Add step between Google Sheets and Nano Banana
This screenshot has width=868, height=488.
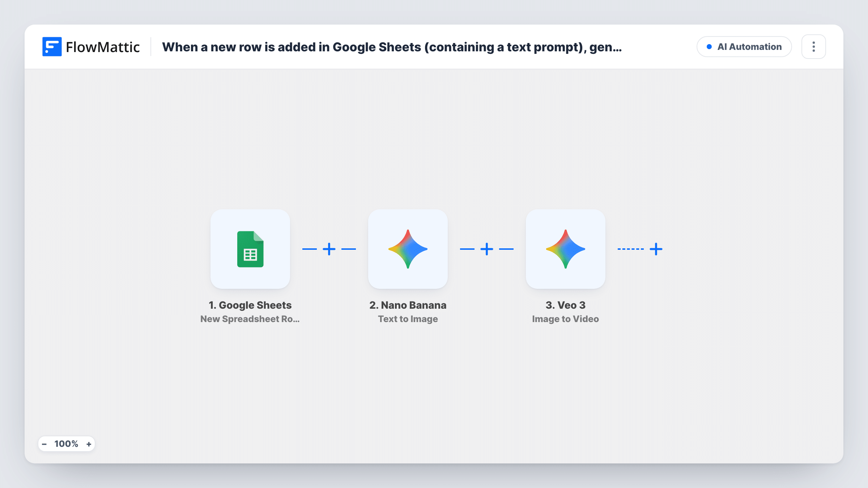click(x=329, y=249)
